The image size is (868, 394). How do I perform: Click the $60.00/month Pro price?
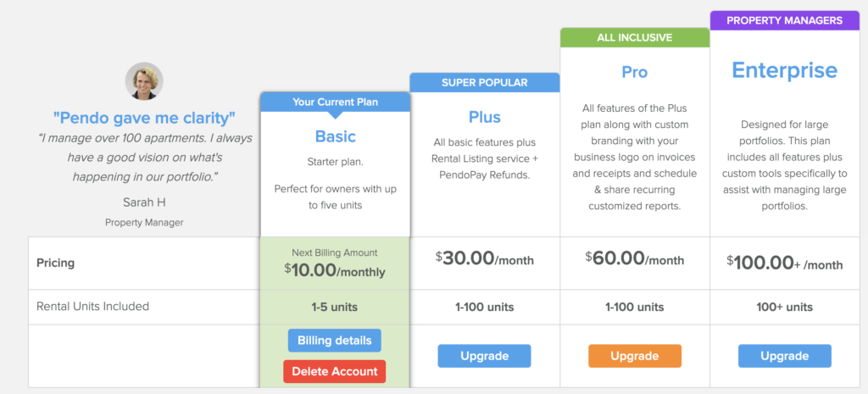(x=634, y=258)
